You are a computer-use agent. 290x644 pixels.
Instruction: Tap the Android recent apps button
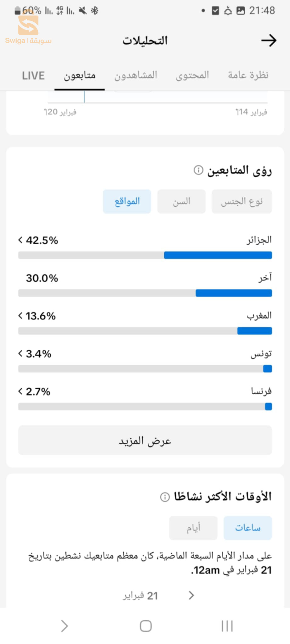point(227,626)
